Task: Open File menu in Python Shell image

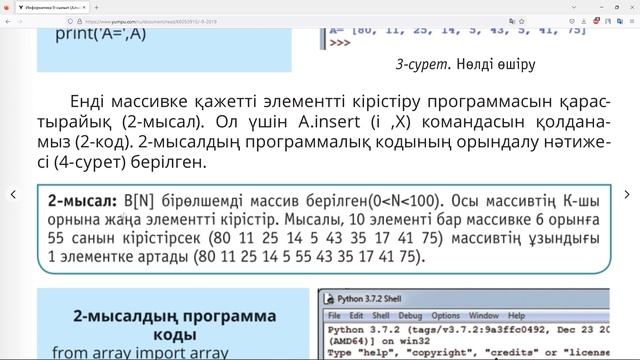Action: coord(334,316)
